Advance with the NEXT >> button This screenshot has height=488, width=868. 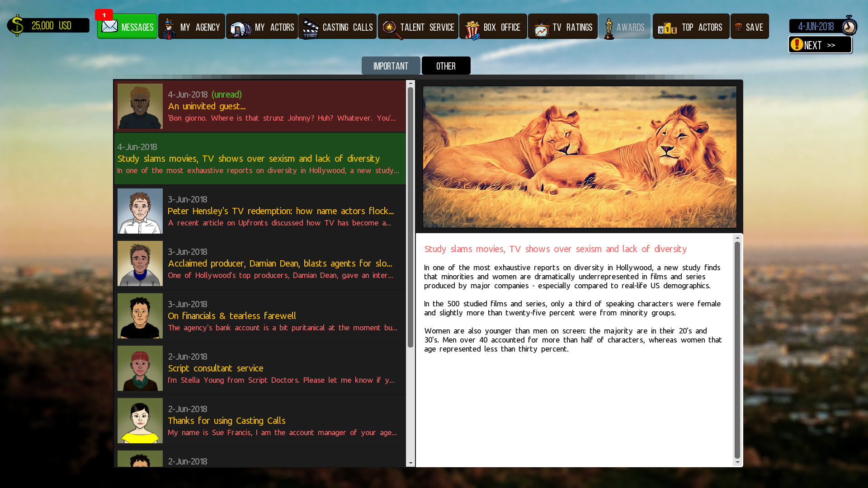[820, 45]
